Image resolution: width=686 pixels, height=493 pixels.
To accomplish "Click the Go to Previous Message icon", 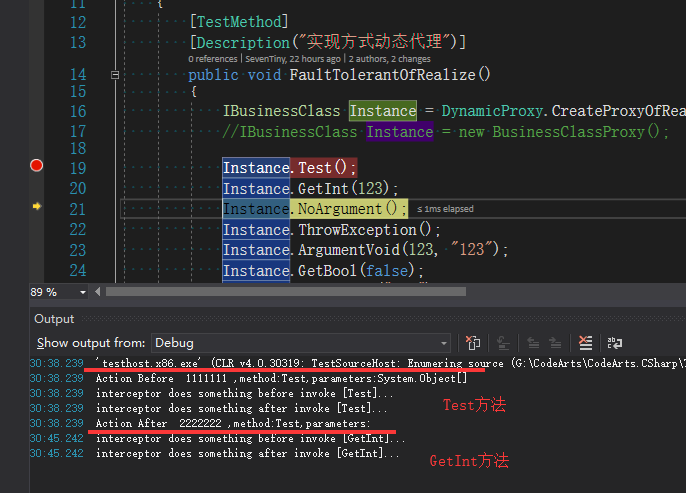I will click(533, 343).
